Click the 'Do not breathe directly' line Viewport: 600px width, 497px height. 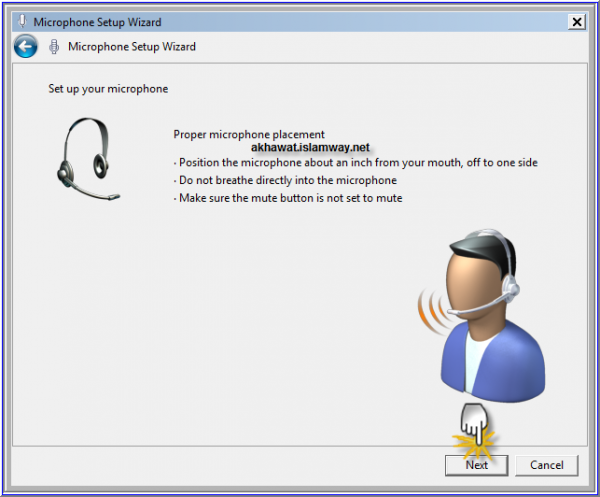point(285,180)
